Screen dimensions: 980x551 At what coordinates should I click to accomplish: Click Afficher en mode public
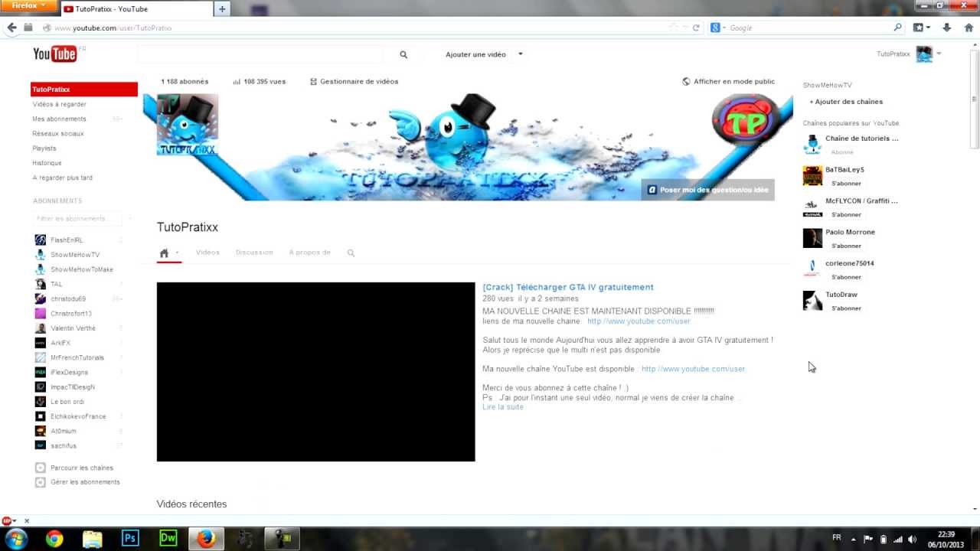pos(728,81)
